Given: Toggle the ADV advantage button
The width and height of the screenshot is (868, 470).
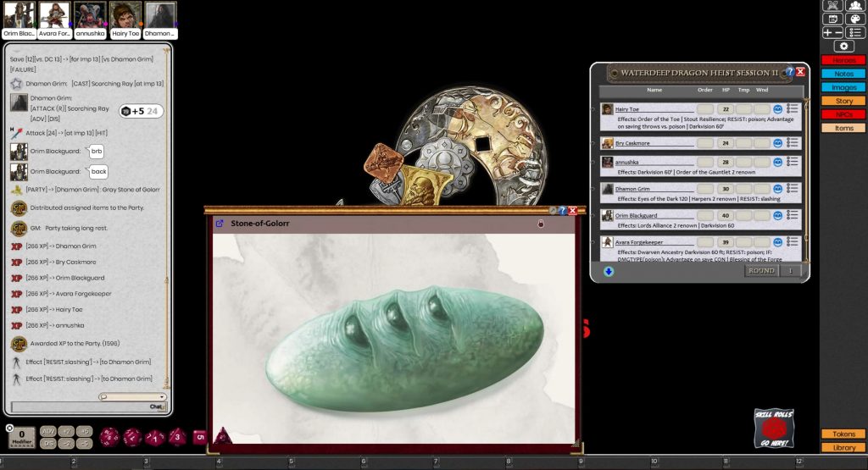Looking at the screenshot, I should point(48,431).
